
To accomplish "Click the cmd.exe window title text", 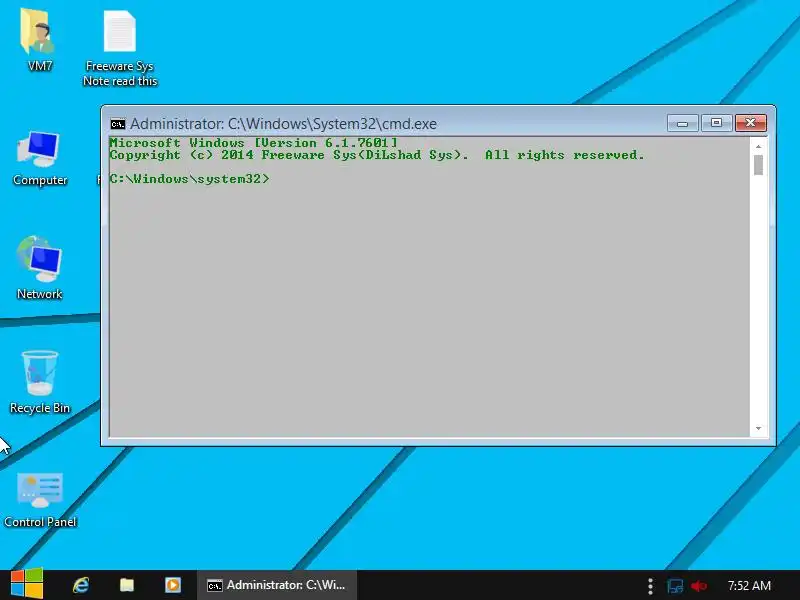I will (x=283, y=124).
